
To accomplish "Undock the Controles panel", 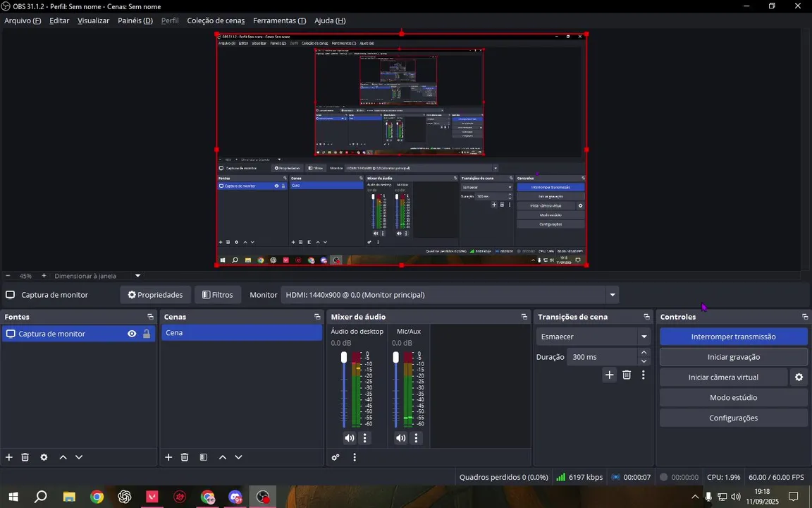I will [805, 317].
